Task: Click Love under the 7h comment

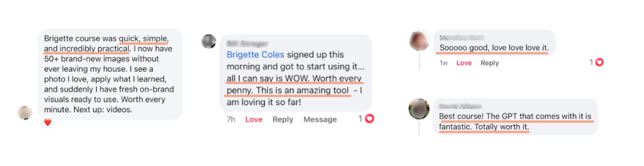Action: pos(254,120)
